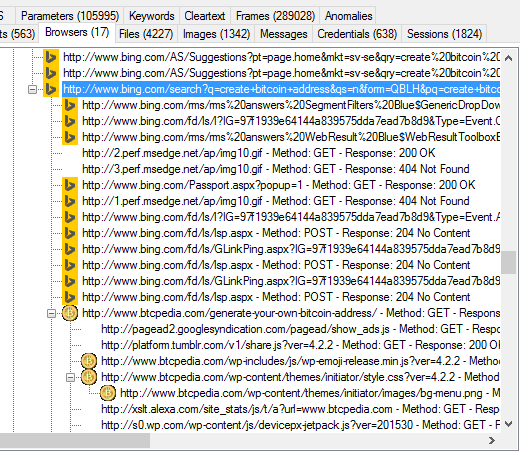Select the platform.tumblr.com share.js entry
The width and height of the screenshot is (520, 452).
[300, 345]
